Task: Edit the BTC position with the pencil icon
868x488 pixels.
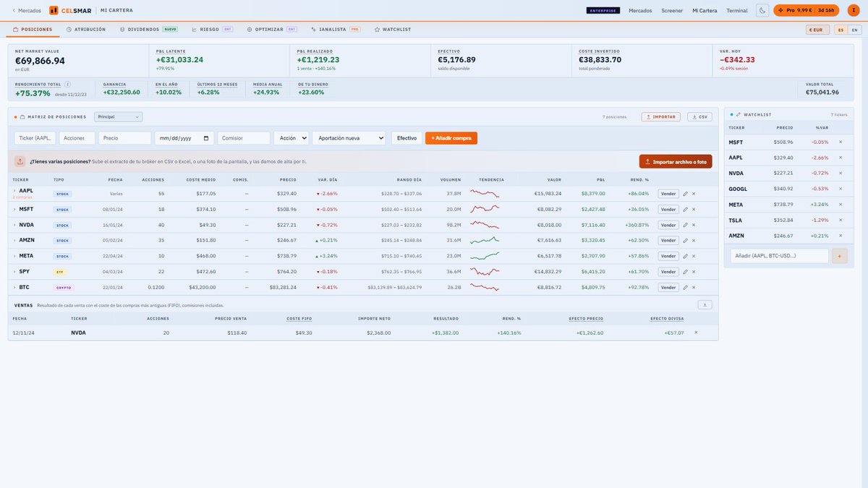Action: (685, 287)
